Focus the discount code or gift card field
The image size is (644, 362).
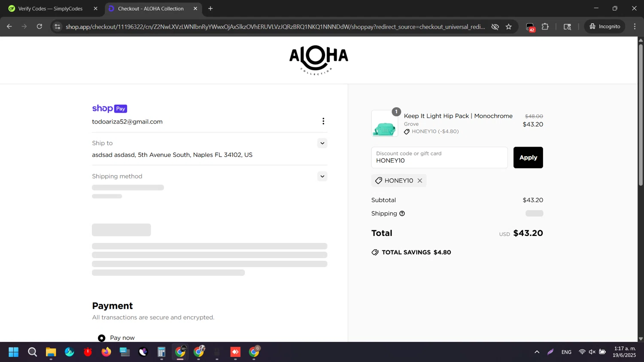(439, 157)
